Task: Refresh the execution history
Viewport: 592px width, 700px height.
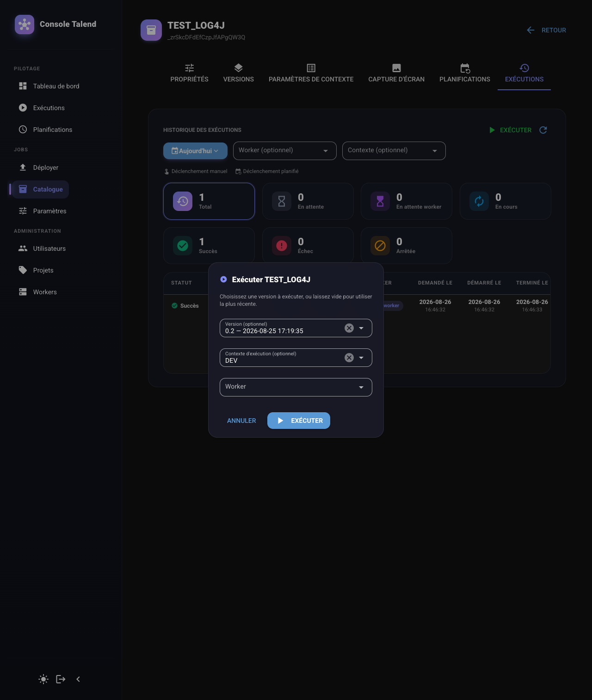Action: (543, 130)
